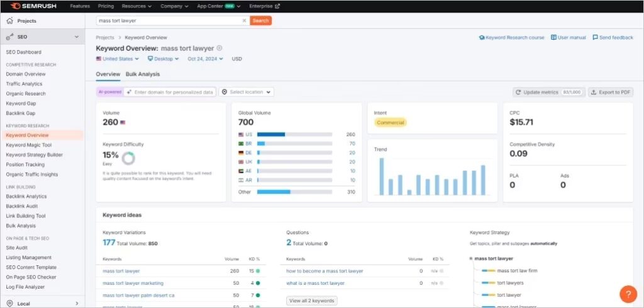Screen dimensions: 644x308
Task: Open Link Building Tool in sidebar
Action: 26,216
